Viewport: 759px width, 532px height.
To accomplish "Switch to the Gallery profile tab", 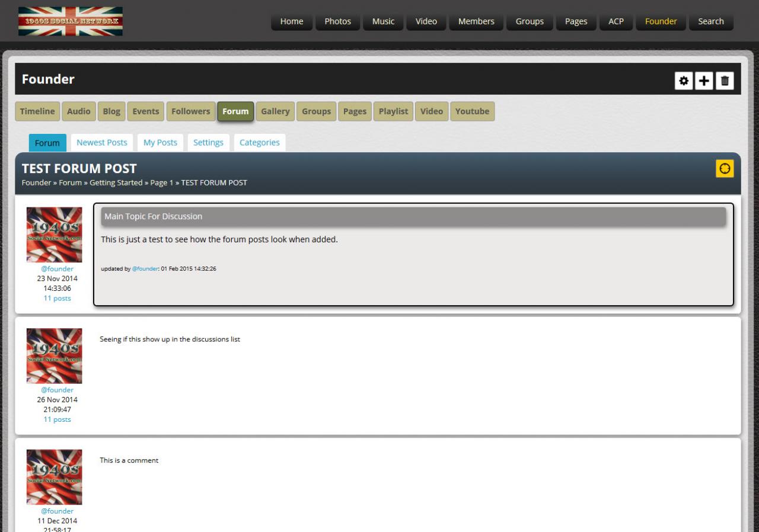I will point(276,111).
